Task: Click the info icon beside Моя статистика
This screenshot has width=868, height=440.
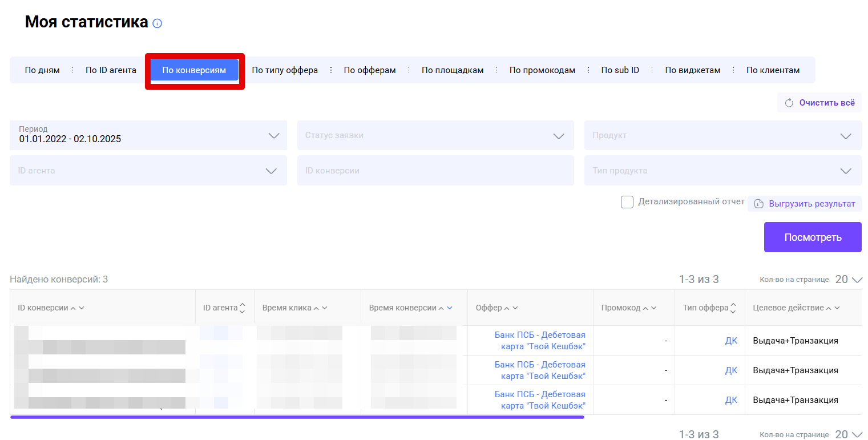Action: pyautogui.click(x=158, y=23)
